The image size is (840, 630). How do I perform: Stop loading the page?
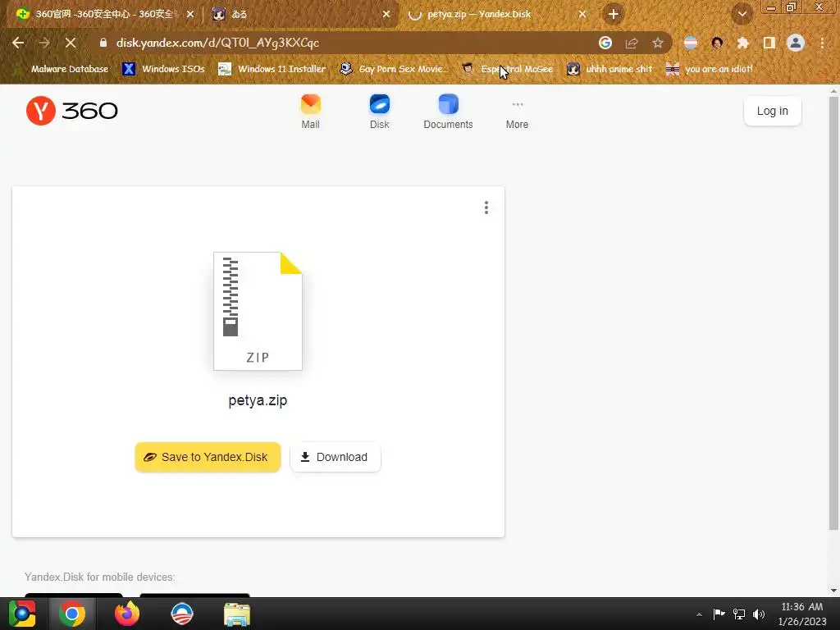click(x=71, y=43)
